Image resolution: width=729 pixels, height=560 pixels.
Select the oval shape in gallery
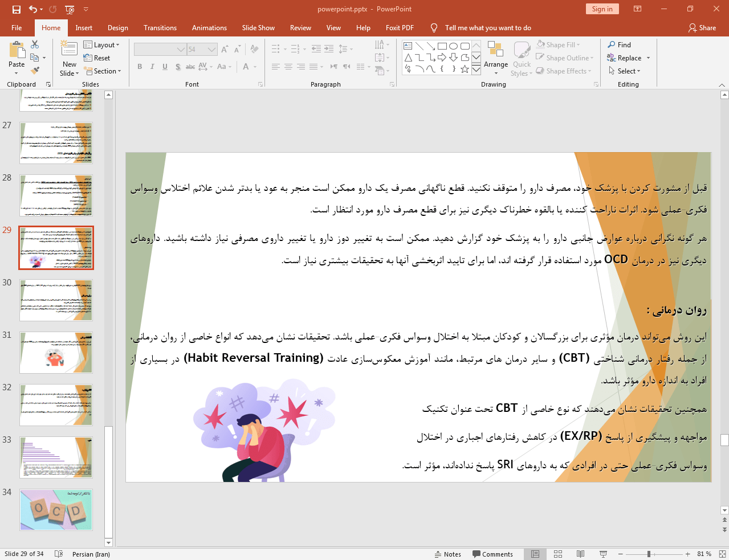click(454, 46)
